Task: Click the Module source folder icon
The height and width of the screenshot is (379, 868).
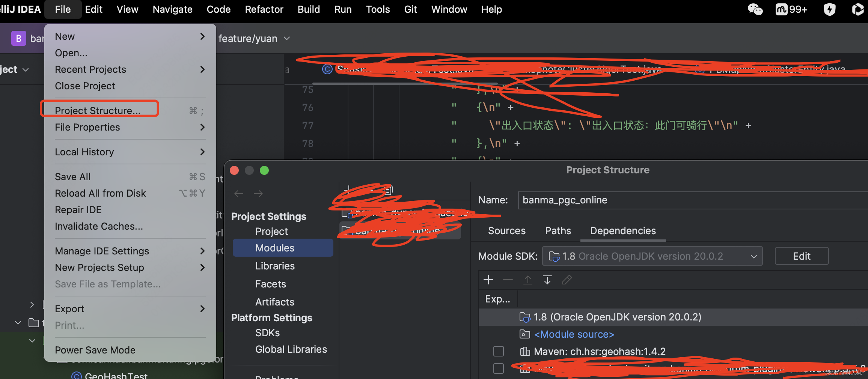Action: point(524,334)
